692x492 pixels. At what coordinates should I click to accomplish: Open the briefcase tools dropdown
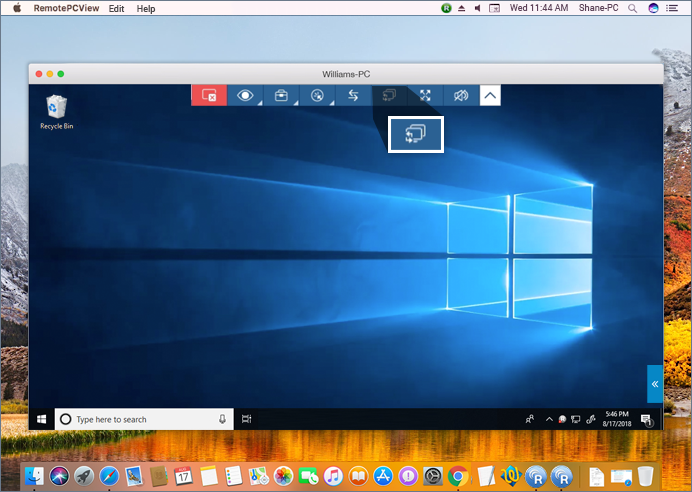[281, 95]
